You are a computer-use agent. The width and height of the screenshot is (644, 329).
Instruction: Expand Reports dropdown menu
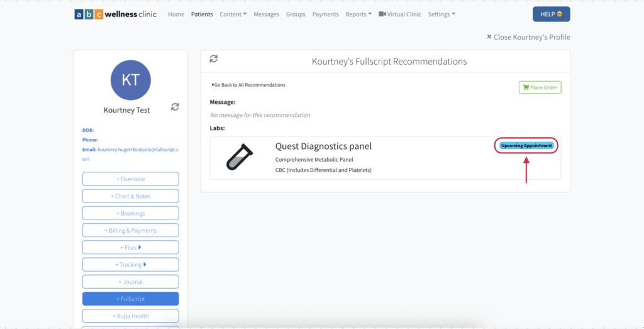358,14
